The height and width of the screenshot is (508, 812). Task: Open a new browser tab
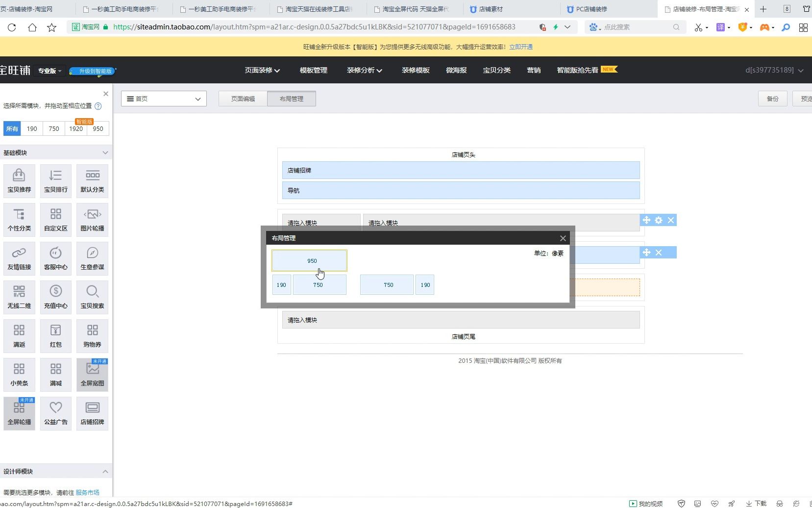[763, 9]
